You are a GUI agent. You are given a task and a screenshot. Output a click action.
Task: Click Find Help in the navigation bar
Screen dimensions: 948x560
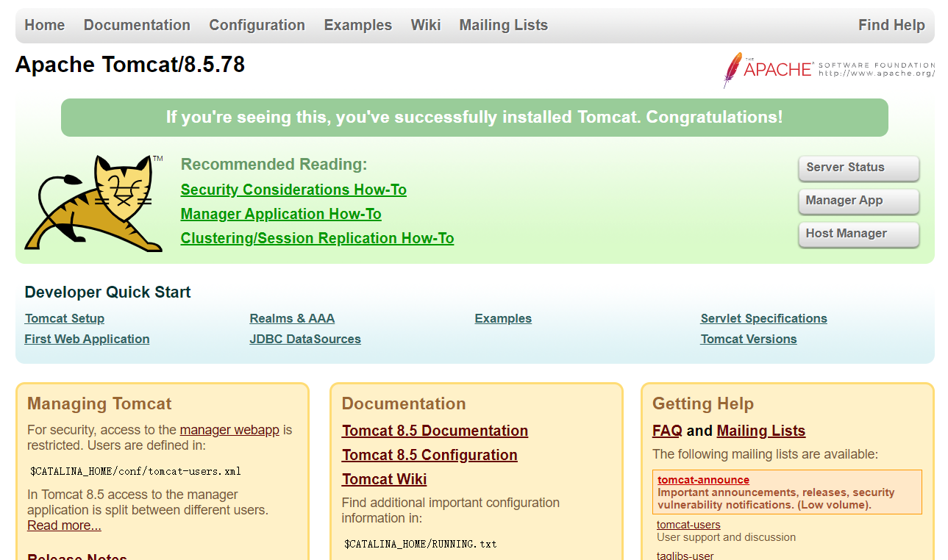pyautogui.click(x=891, y=25)
